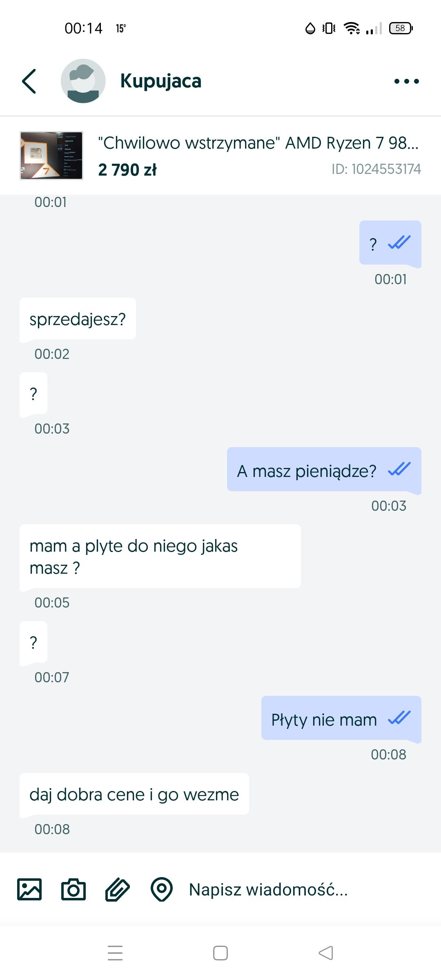Open the camera icon

point(73,889)
